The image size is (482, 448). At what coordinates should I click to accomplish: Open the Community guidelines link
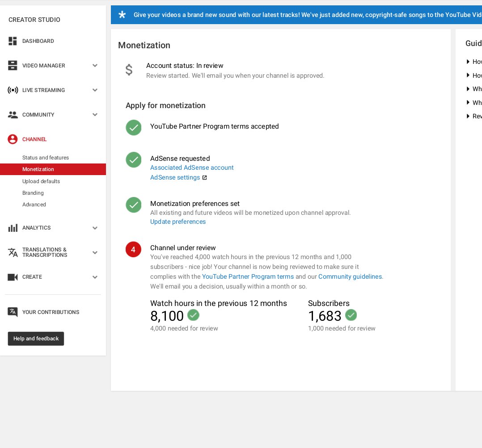pyautogui.click(x=350, y=276)
